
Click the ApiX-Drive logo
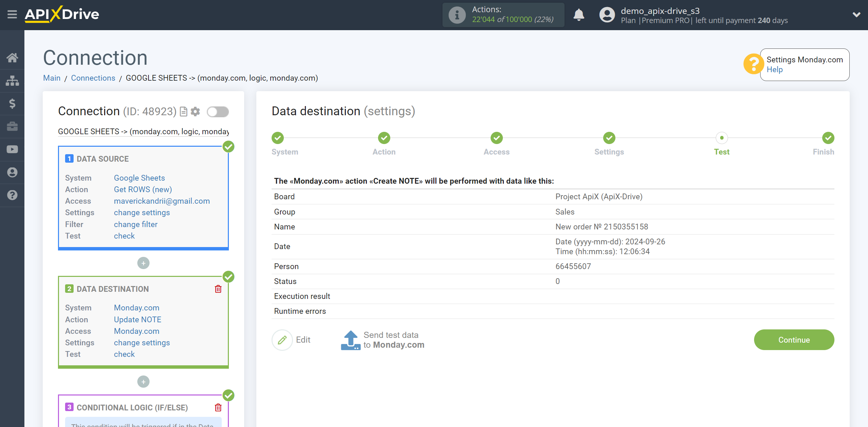tap(62, 14)
